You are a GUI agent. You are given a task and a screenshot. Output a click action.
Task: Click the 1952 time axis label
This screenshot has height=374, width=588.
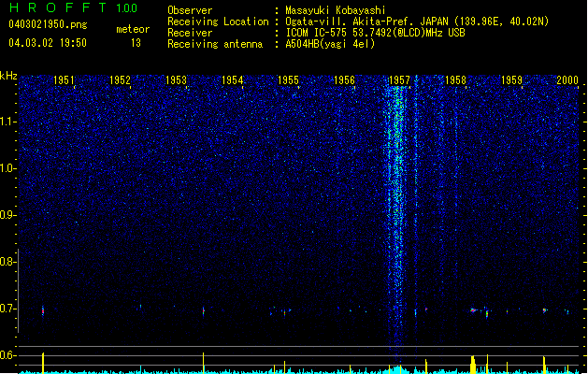click(x=120, y=79)
